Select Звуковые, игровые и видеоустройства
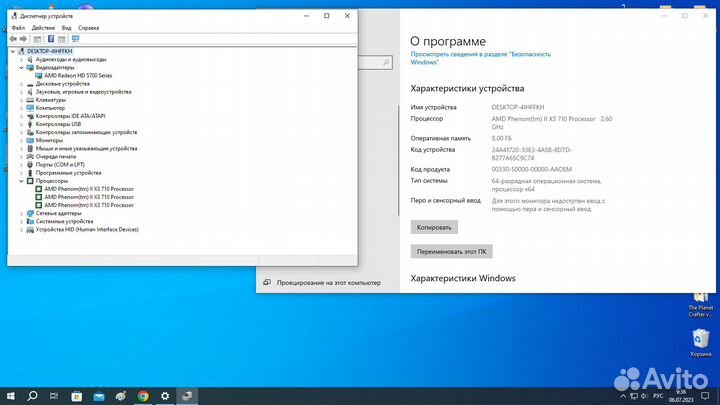 pyautogui.click(x=84, y=92)
